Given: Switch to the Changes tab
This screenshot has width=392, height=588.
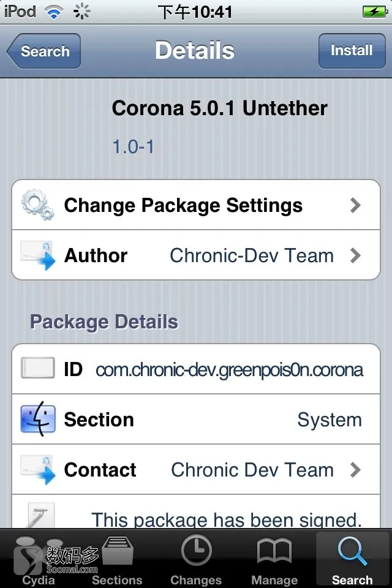Looking at the screenshot, I should pyautogui.click(x=196, y=559).
